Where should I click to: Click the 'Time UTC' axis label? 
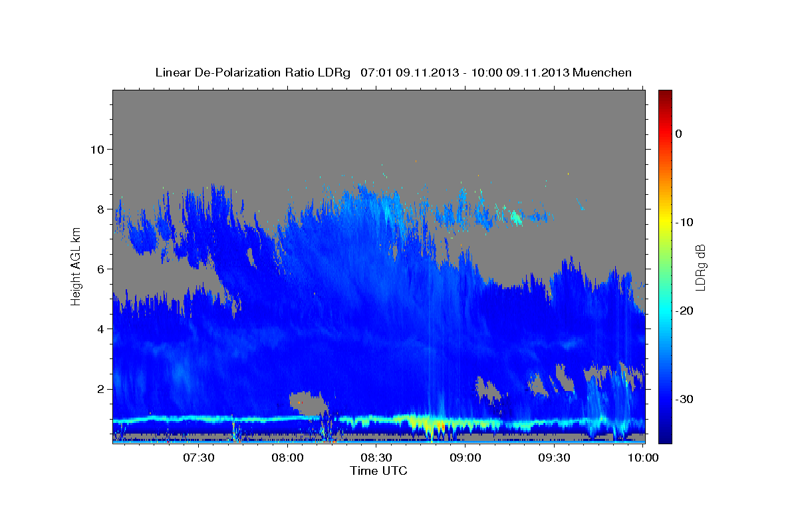(x=378, y=471)
